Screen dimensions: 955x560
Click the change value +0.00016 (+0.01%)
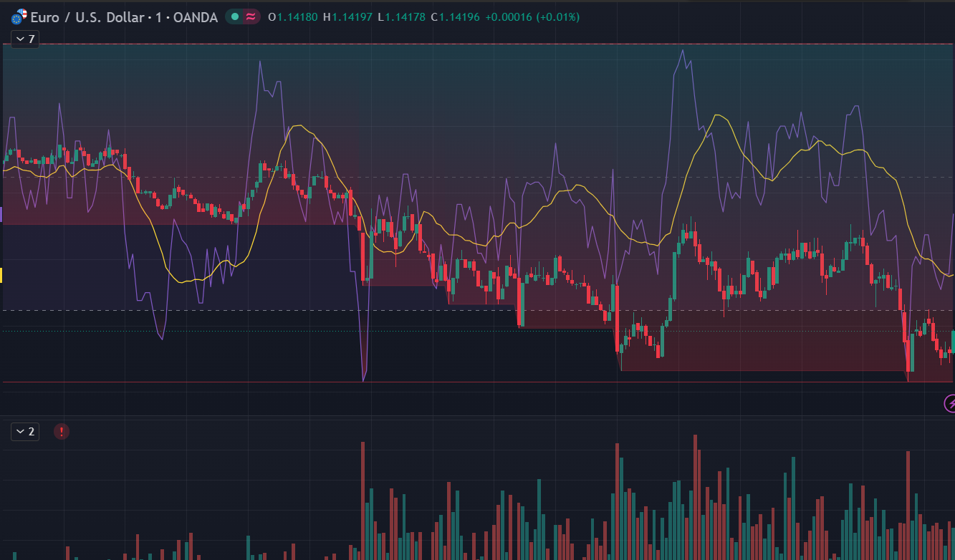[532, 17]
